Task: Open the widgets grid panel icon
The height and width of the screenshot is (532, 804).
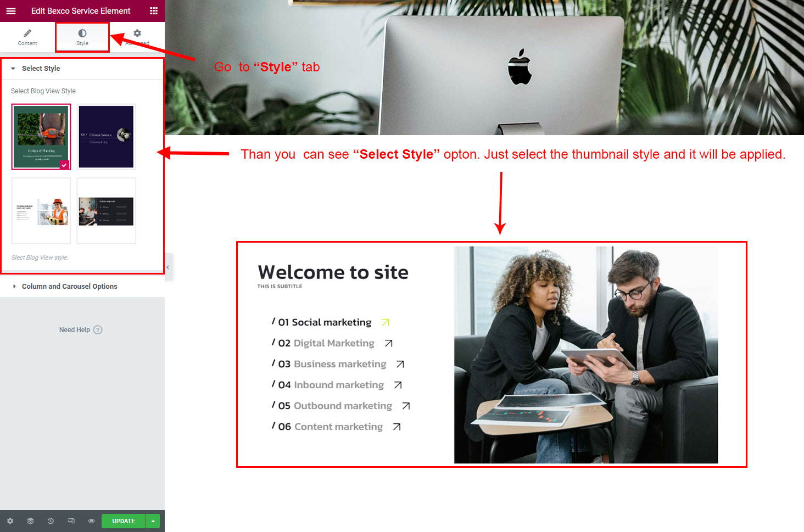Action: pos(154,11)
